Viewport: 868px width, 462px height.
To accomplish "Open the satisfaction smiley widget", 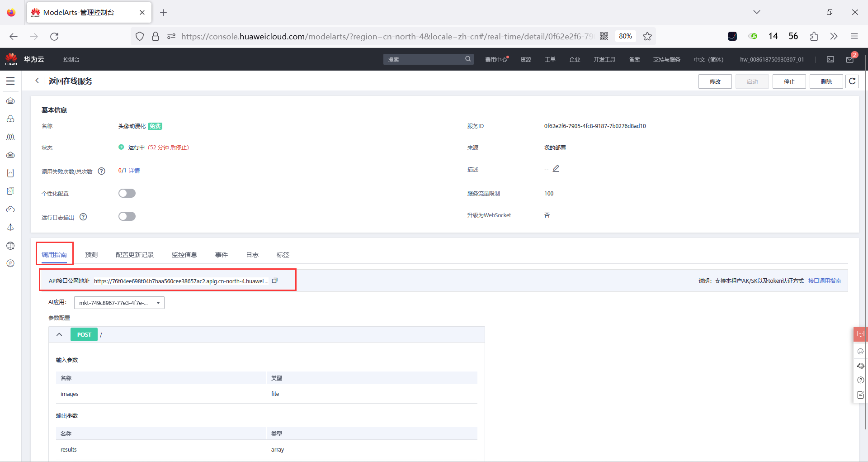I will (x=860, y=351).
